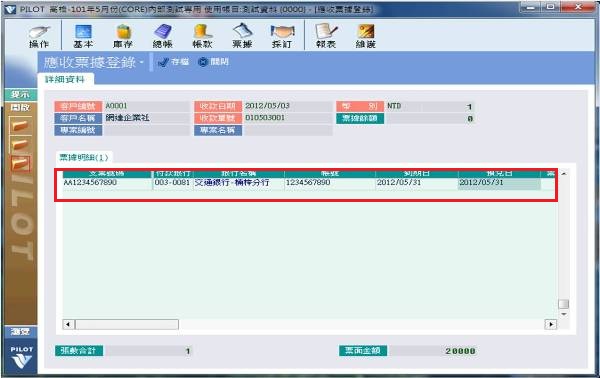
Task: Select the 票據明細(1) tab
Action: tap(84, 157)
